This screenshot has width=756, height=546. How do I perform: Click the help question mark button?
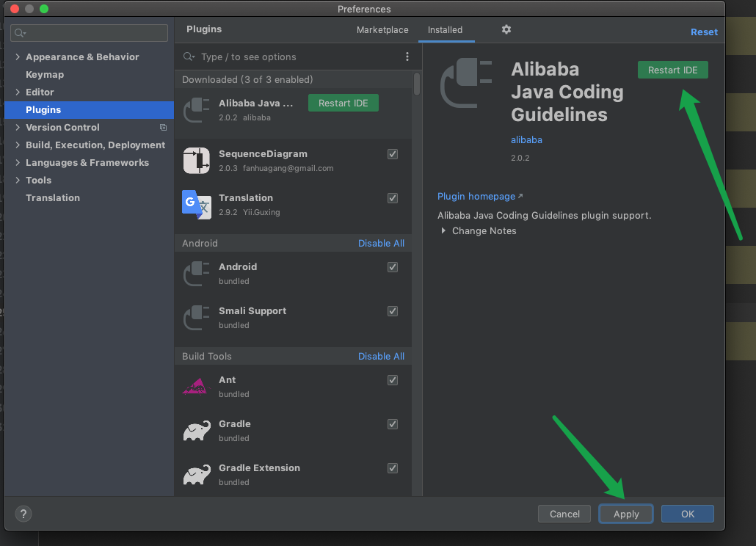tap(23, 514)
